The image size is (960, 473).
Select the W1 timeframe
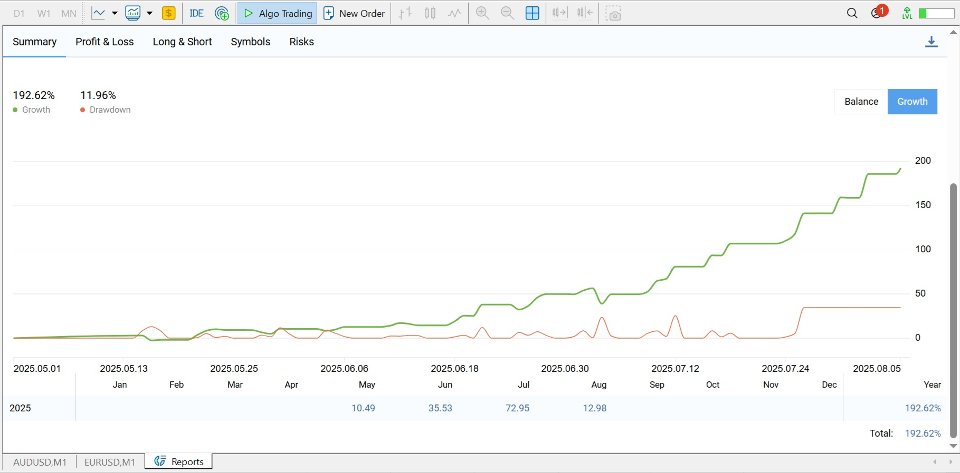(x=44, y=14)
